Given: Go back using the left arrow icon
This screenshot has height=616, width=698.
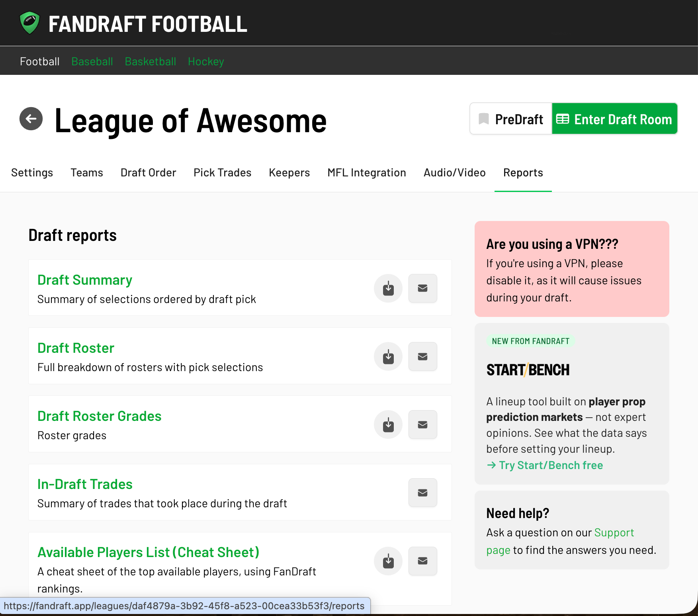Looking at the screenshot, I should pyautogui.click(x=31, y=119).
